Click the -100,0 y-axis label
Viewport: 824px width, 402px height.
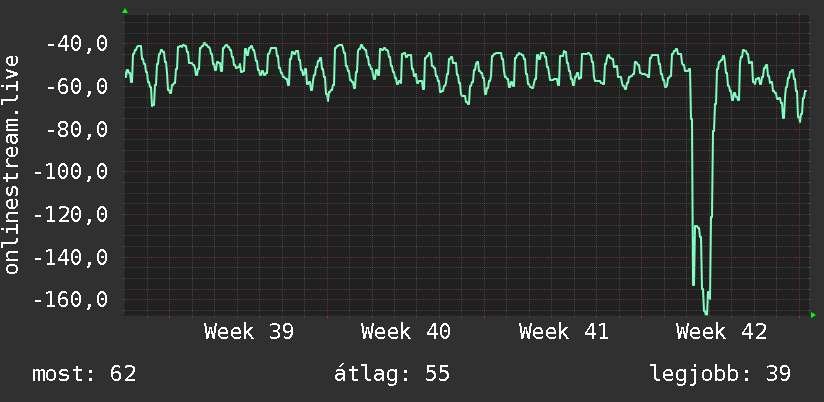[x=71, y=172]
